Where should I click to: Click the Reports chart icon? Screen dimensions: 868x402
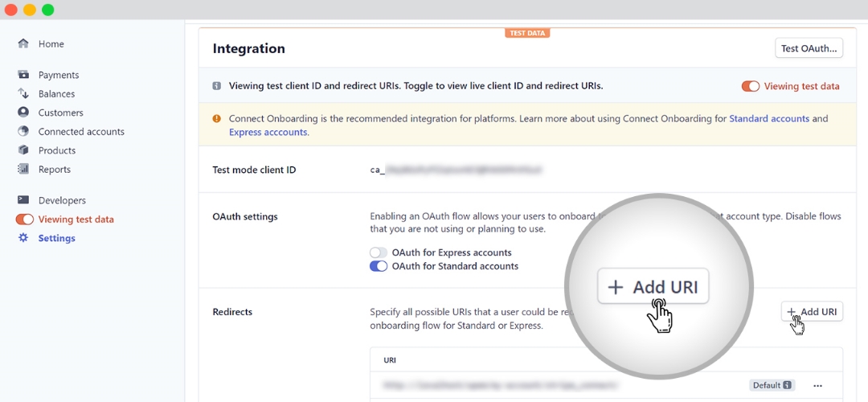pos(23,170)
